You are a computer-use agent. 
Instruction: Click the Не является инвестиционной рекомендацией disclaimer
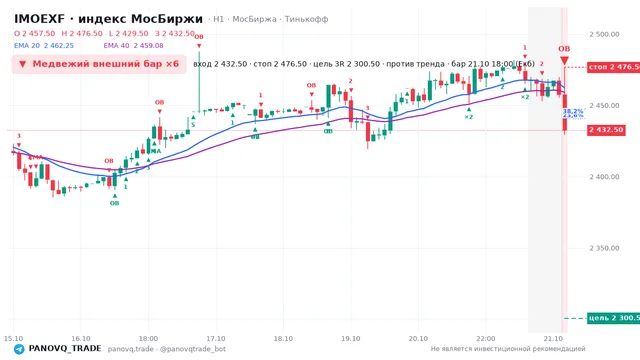tap(508, 349)
